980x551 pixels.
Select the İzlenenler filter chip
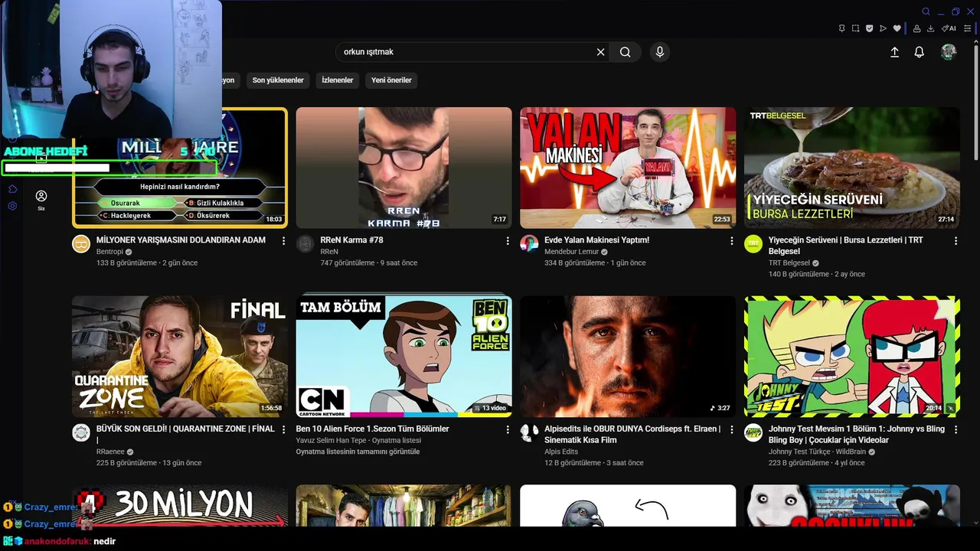coord(338,80)
